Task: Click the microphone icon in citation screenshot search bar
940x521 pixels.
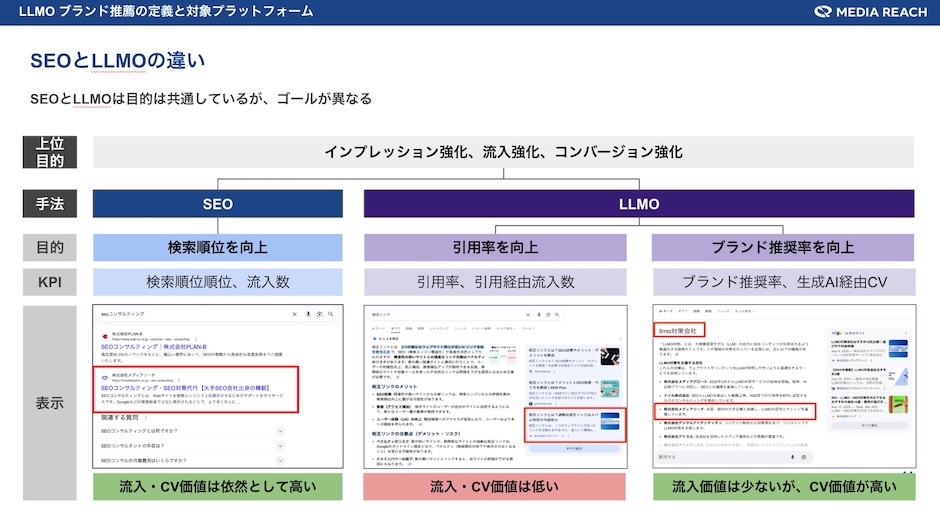Action: click(x=538, y=315)
